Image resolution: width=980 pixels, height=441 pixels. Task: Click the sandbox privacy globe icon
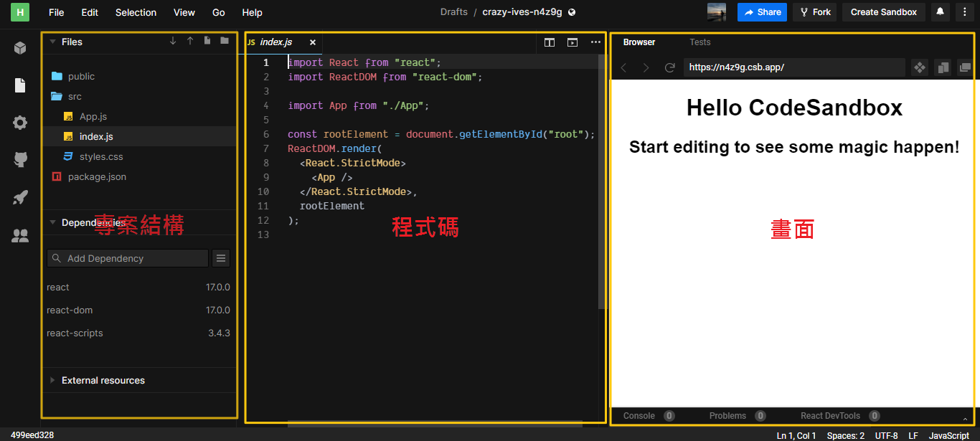click(572, 12)
